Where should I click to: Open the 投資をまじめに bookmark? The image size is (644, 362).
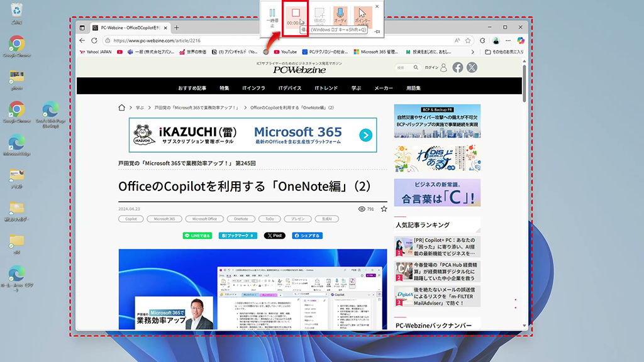428,52
